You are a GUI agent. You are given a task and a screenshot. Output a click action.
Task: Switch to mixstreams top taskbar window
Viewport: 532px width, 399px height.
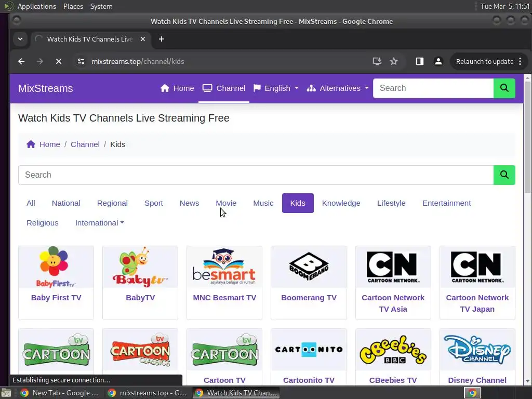point(147,393)
